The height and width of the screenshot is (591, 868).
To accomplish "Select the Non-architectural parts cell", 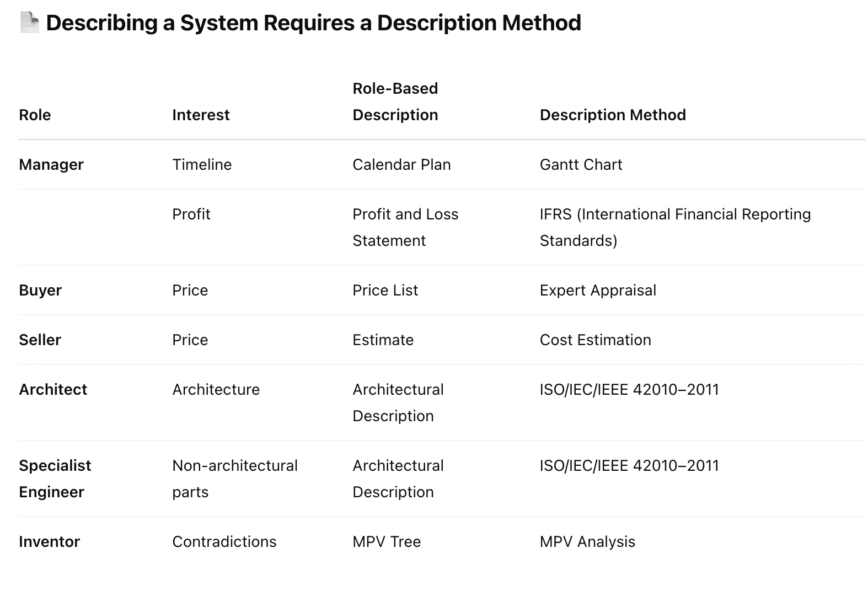I will (234, 479).
